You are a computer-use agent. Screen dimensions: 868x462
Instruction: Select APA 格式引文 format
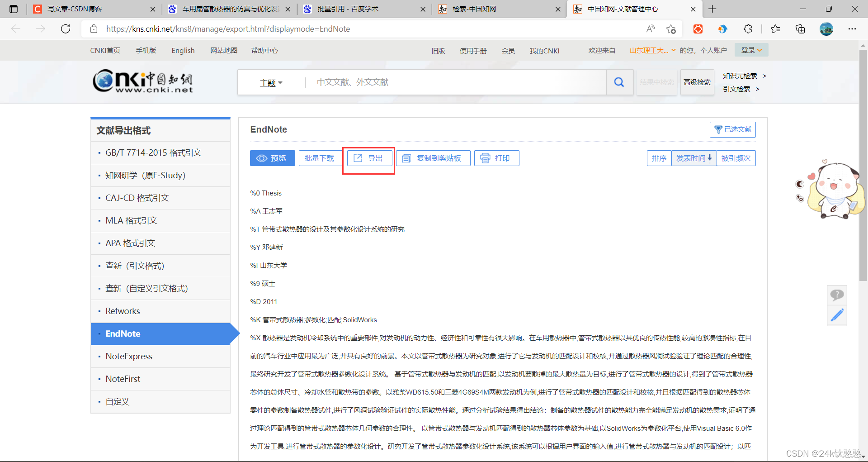tap(160, 243)
